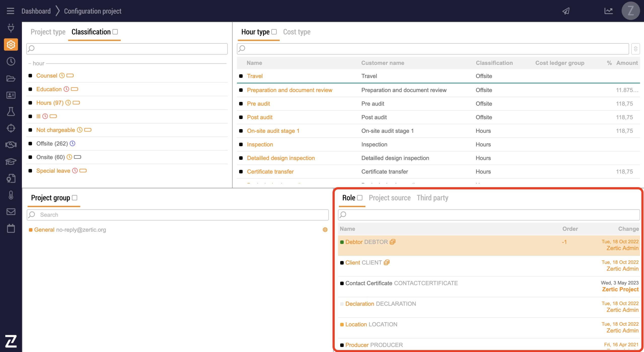Open the Preparation and document review link
This screenshot has height=352, width=644.
pos(289,90)
